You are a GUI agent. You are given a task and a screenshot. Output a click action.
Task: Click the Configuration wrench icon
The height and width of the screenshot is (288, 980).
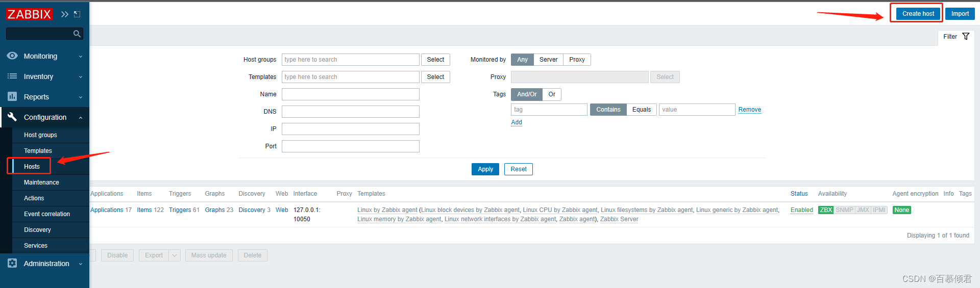pyautogui.click(x=12, y=117)
